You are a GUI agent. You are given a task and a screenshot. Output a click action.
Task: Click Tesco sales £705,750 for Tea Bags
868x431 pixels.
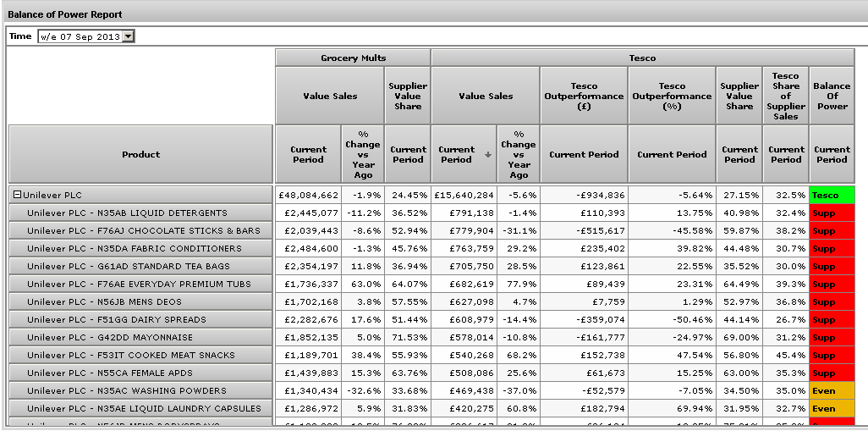click(x=464, y=266)
